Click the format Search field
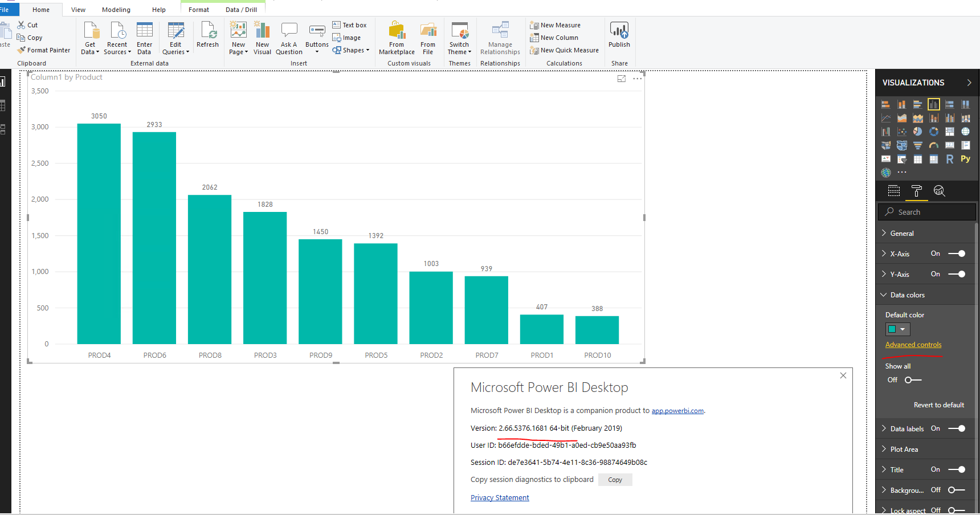The width and height of the screenshot is (980, 515). [927, 212]
